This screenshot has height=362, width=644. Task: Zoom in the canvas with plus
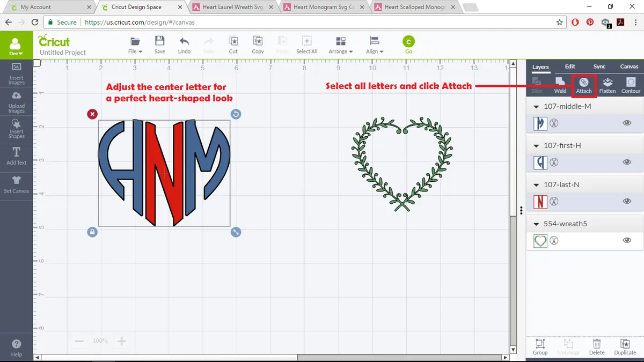click(121, 341)
